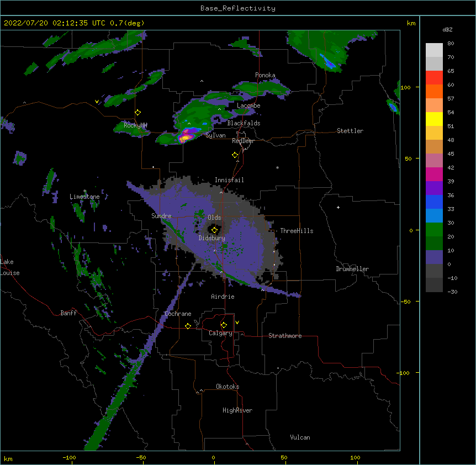Click the Airdrie label
The height and width of the screenshot is (465, 476).
click(223, 297)
